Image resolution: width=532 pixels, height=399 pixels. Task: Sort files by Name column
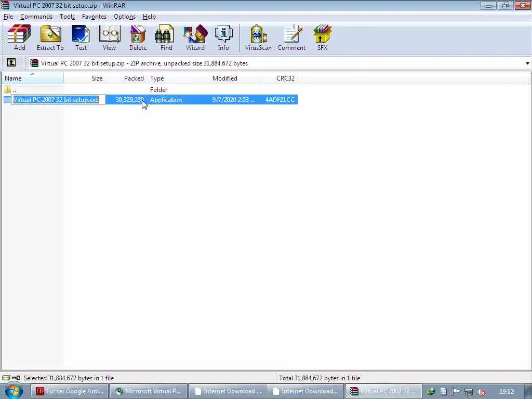pos(33,78)
